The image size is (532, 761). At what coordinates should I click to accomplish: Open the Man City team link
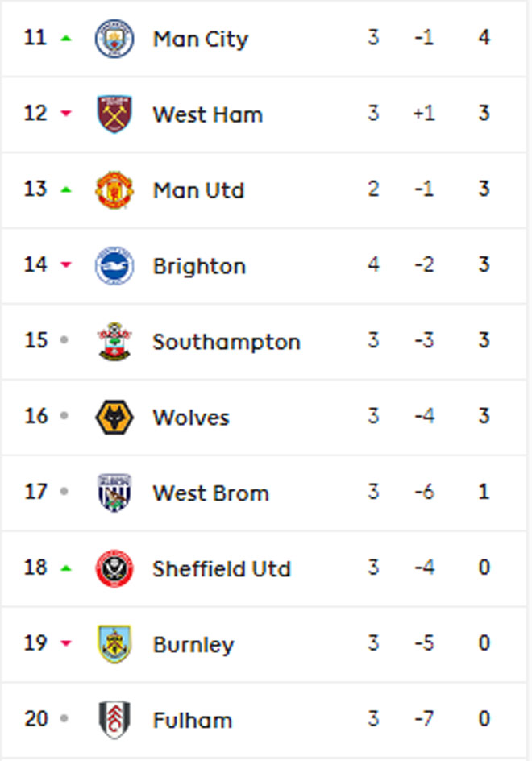point(201,39)
